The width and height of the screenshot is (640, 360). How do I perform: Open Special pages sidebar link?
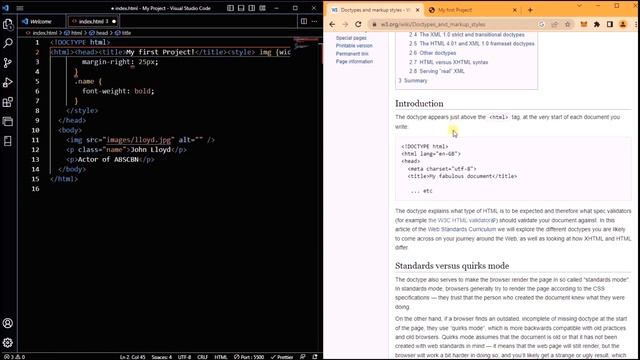tap(351, 38)
